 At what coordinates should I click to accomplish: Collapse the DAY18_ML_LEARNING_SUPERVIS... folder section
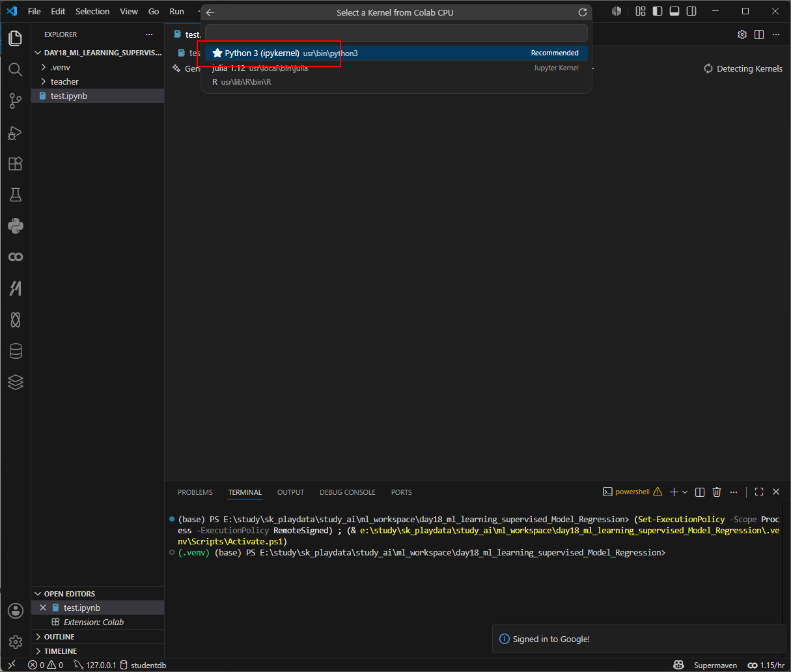click(x=98, y=53)
